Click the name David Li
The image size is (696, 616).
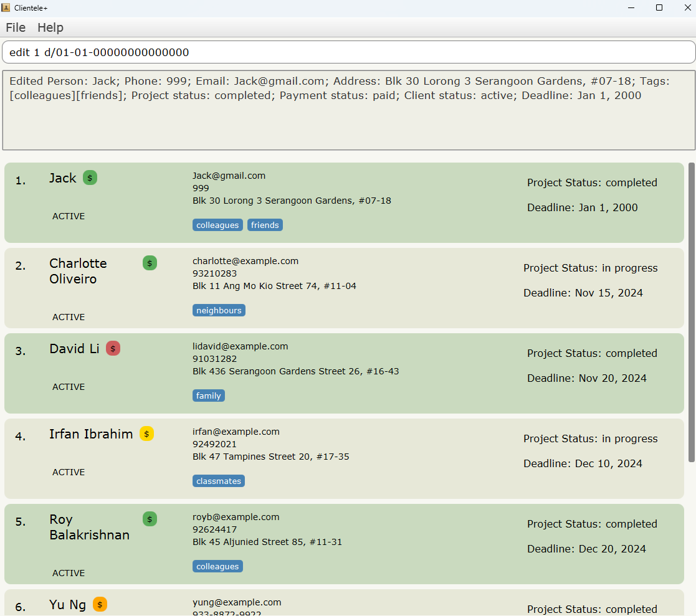click(x=74, y=349)
